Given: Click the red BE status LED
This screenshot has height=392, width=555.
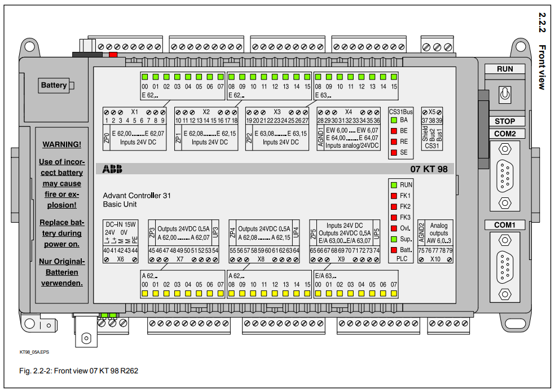Looking at the screenshot, I should (394, 131).
